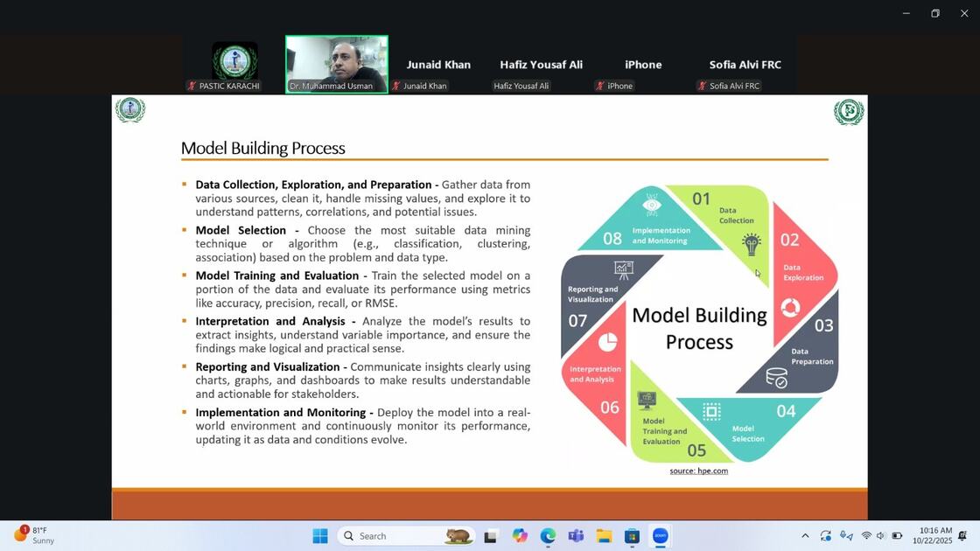Image resolution: width=980 pixels, height=551 pixels.
Task: Click the volume speaker tray icon
Action: coord(881,536)
